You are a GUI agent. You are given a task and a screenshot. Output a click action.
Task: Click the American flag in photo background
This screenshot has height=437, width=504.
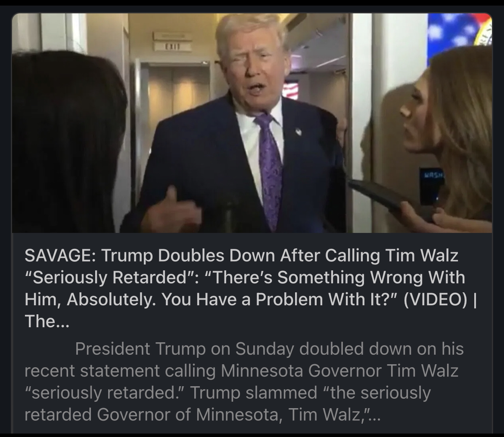coord(290,90)
